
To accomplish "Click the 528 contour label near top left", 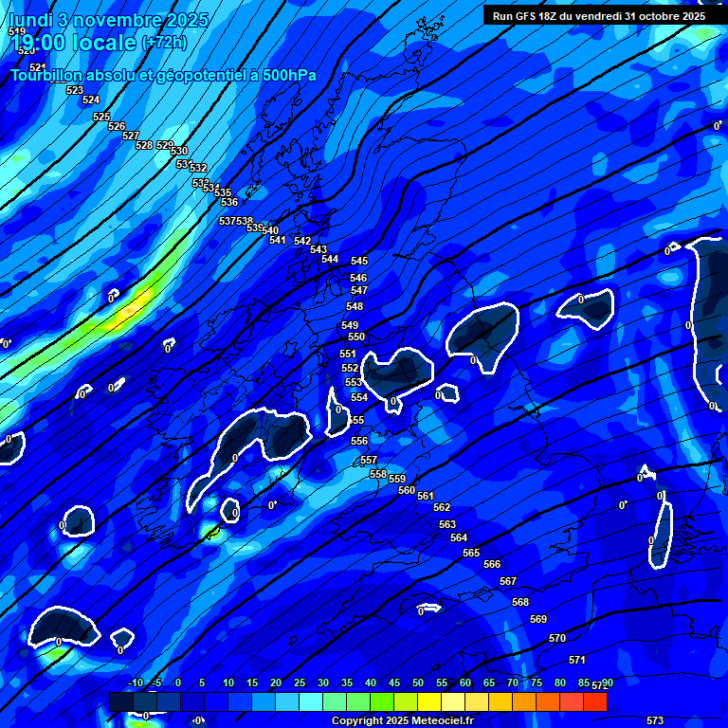I will click(x=143, y=145).
